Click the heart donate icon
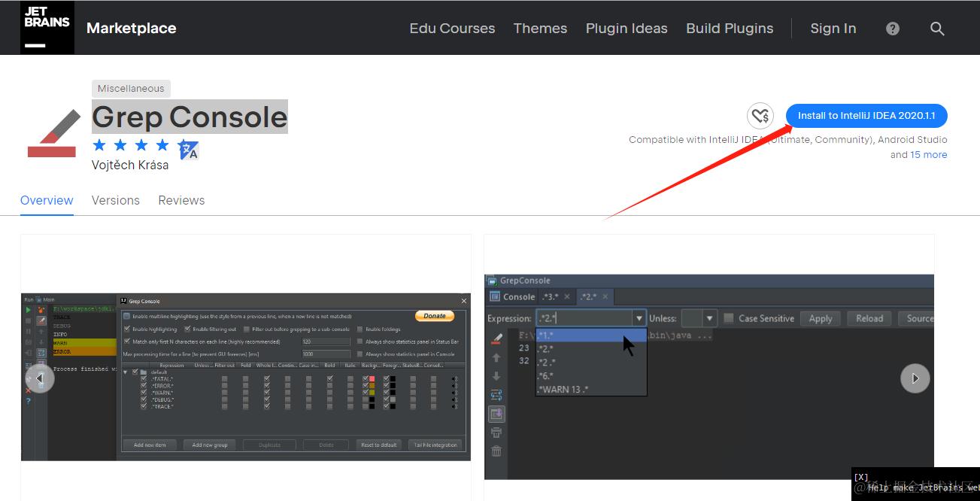This screenshot has height=501, width=980. pos(760,116)
